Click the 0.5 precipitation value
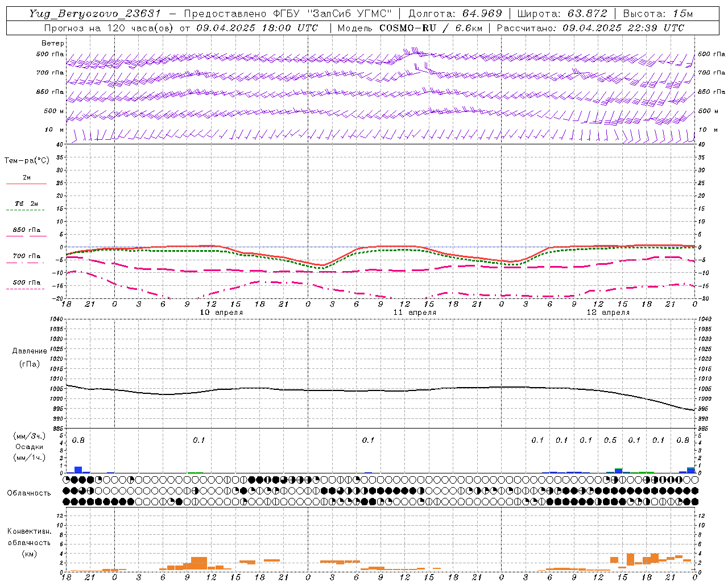Viewport: 728px width, 582px height. 610,440
